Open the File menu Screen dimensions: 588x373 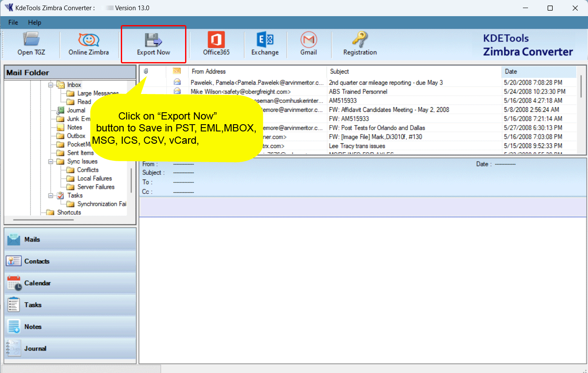click(x=13, y=22)
